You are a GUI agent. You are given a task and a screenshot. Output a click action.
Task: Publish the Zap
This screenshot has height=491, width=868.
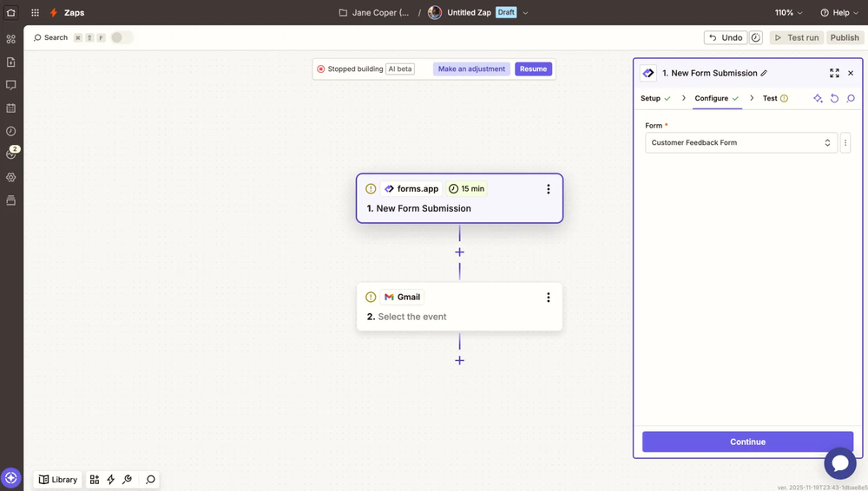[x=845, y=37]
